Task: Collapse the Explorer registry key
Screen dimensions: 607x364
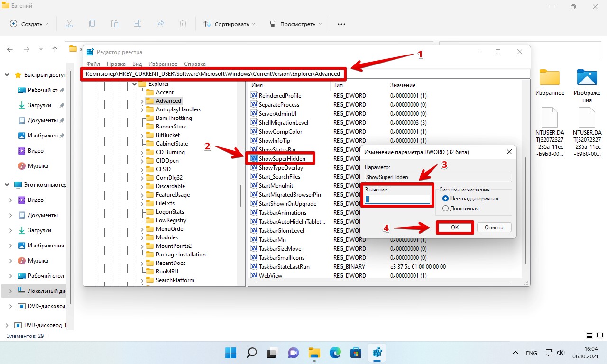Action: [134, 84]
